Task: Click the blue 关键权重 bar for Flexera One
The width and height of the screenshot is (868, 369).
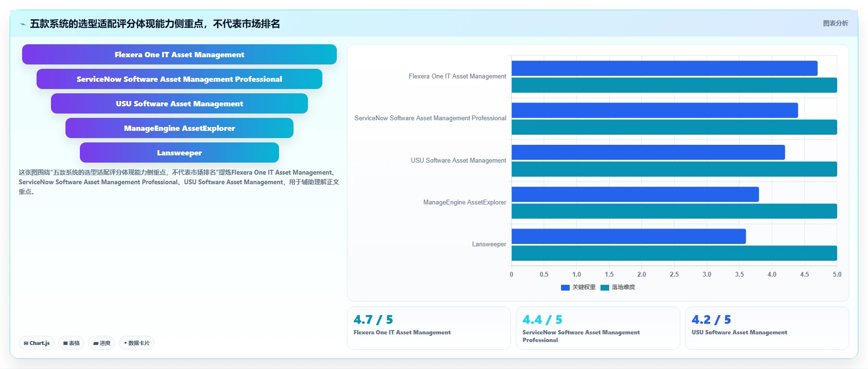Action: pos(664,68)
